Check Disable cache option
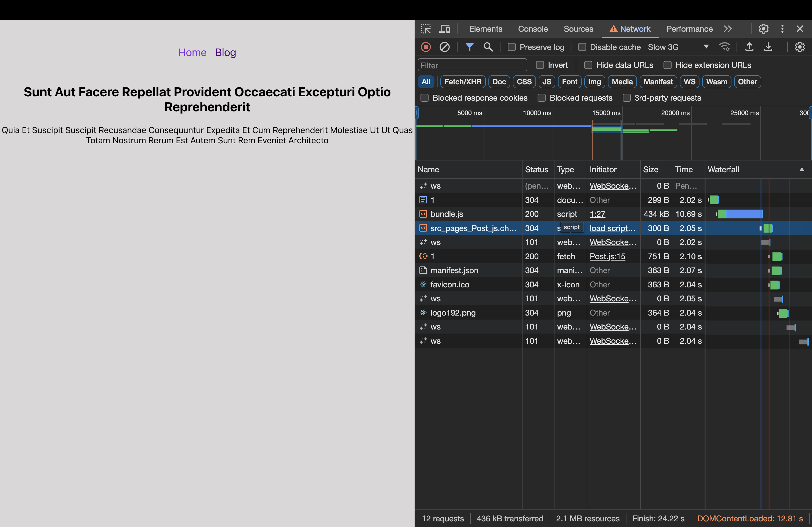Screen dimensions: 812x527 click(x=582, y=47)
